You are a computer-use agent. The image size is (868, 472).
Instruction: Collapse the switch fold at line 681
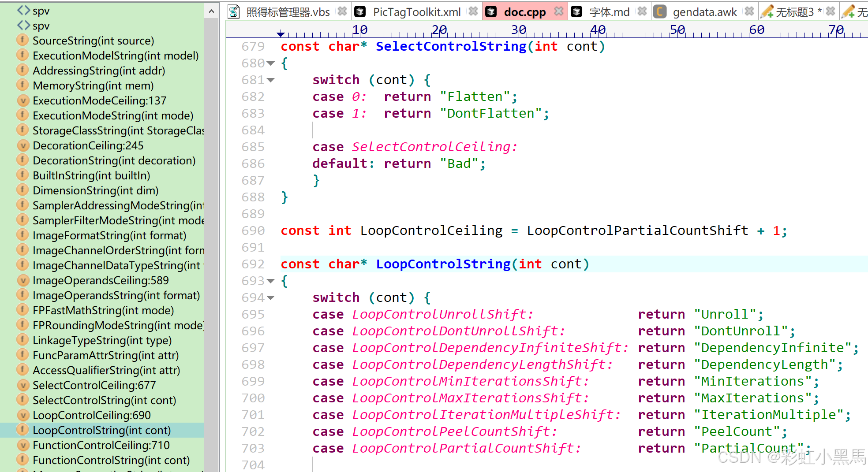(x=270, y=80)
